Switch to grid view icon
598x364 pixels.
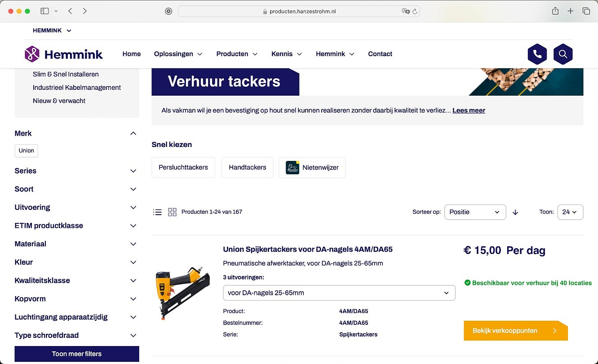pyautogui.click(x=172, y=212)
